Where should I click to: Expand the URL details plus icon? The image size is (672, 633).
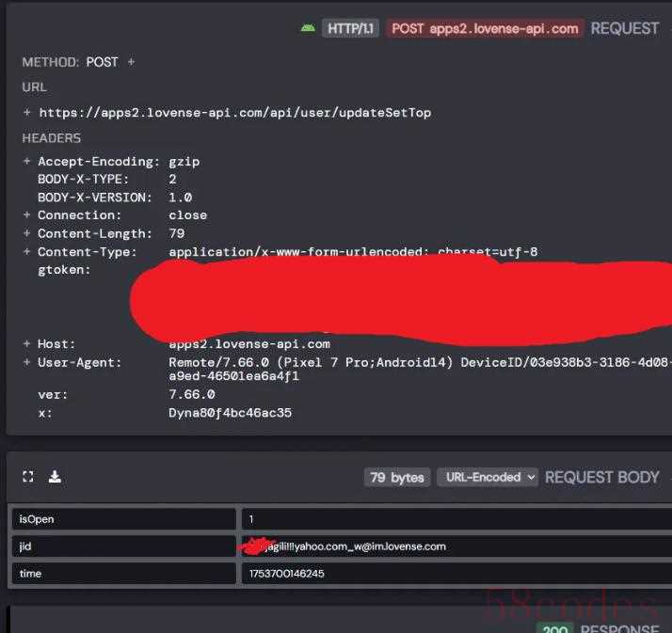coord(27,112)
